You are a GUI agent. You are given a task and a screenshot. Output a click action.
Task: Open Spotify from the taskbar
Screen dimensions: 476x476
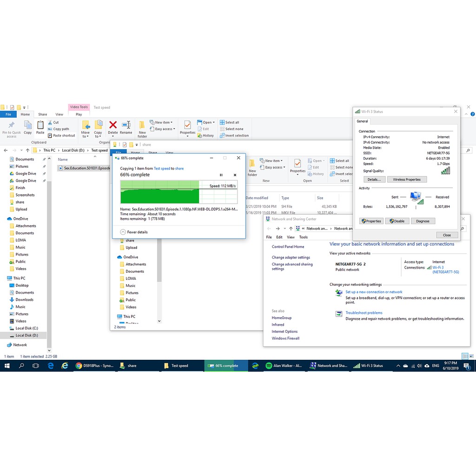coord(269,366)
